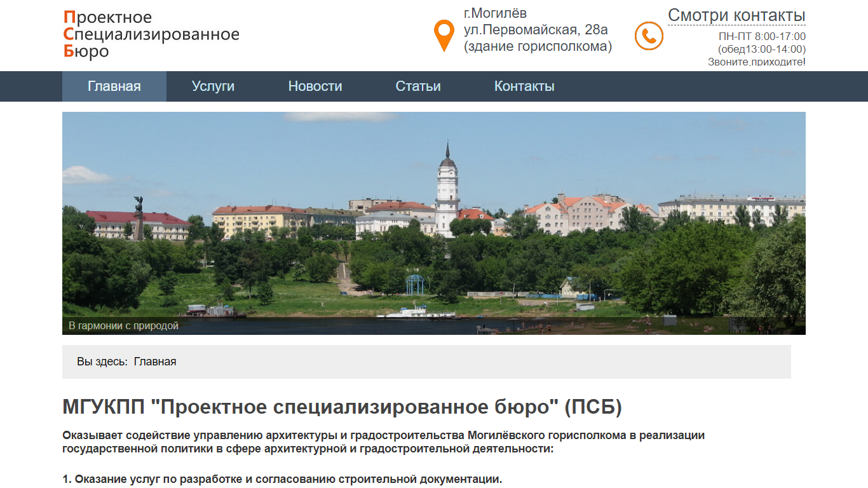This screenshot has height=488, width=868.
Task: Click the г.Могилёв city text
Action: pos(495,13)
